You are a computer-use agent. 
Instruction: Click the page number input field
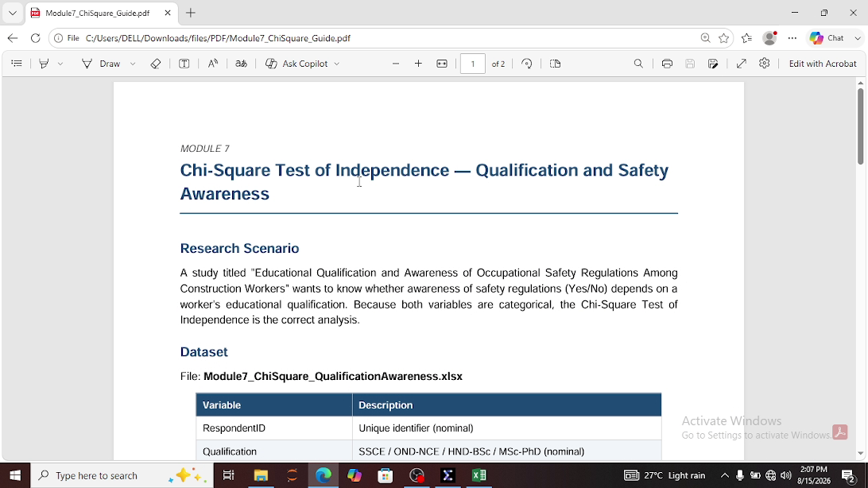pyautogui.click(x=473, y=64)
